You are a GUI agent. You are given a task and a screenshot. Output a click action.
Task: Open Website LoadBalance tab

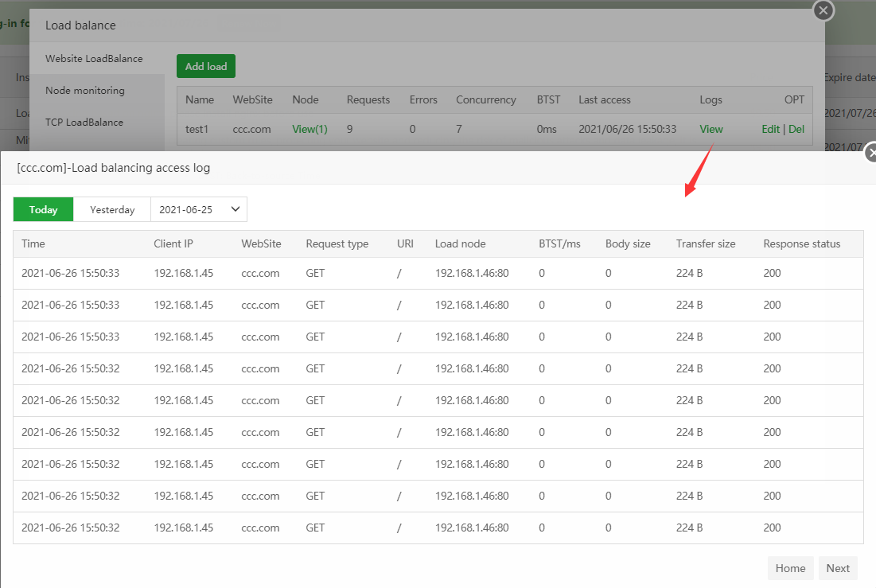click(94, 59)
